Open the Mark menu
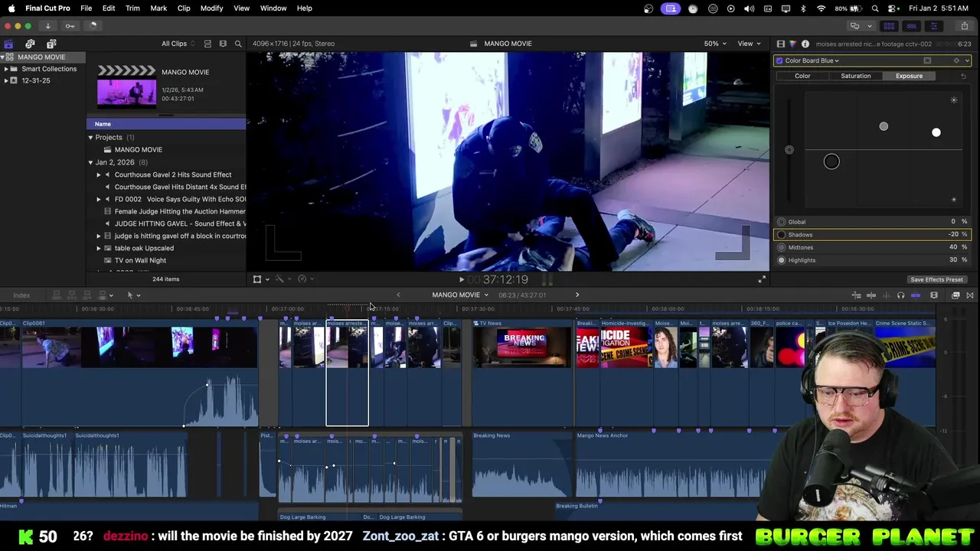Image resolution: width=980 pixels, height=551 pixels. [158, 8]
